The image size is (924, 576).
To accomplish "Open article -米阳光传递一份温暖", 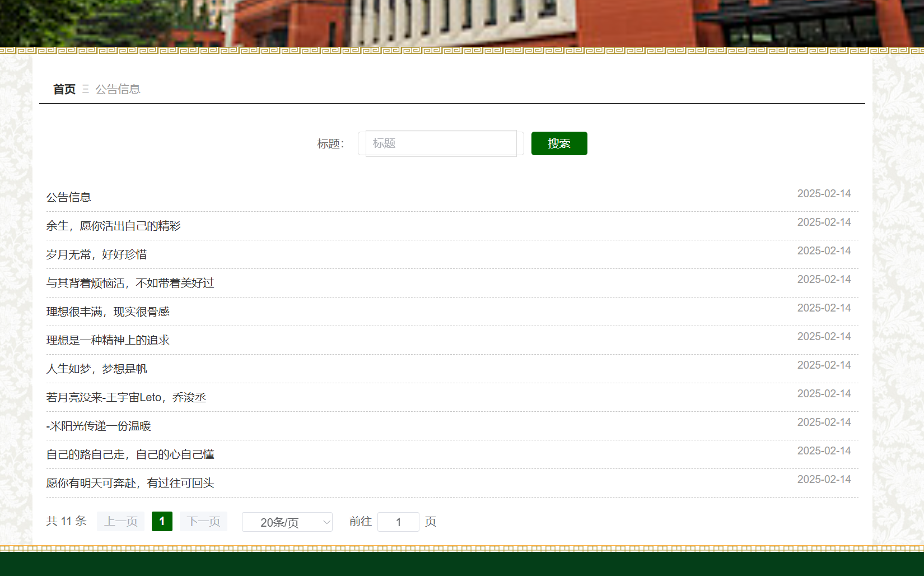I will click(x=99, y=426).
